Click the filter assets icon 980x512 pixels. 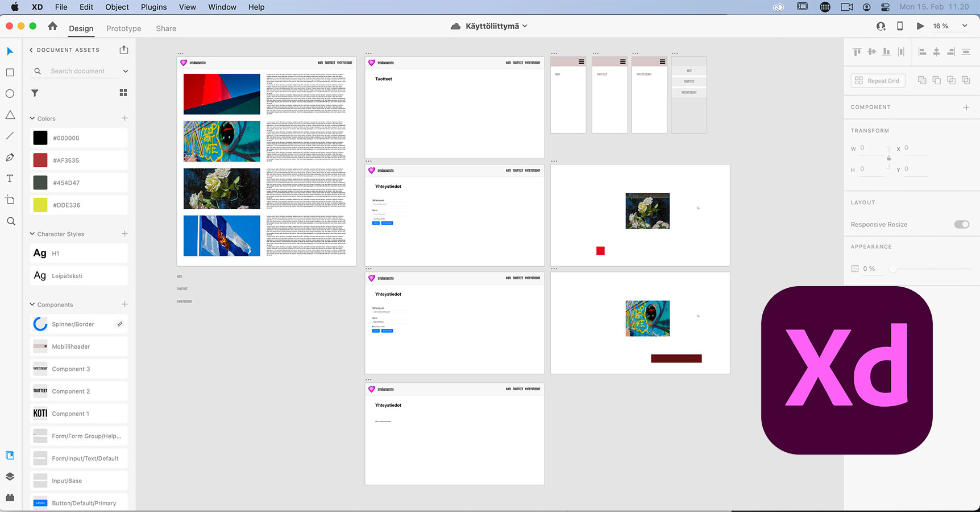click(35, 93)
